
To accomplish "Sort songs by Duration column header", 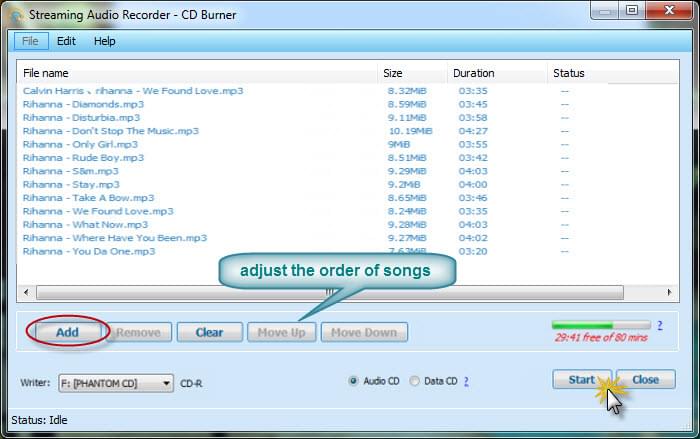I will 473,73.
